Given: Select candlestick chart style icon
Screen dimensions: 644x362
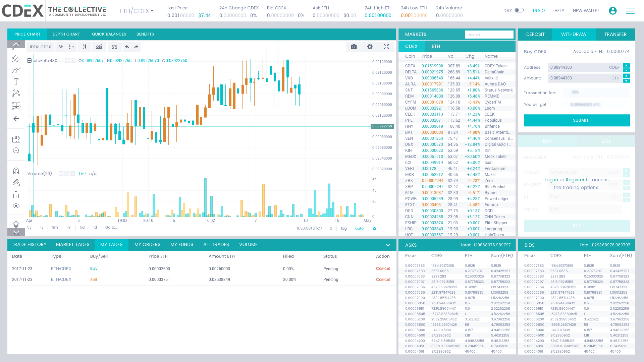Looking at the screenshot, I should tap(85, 47).
